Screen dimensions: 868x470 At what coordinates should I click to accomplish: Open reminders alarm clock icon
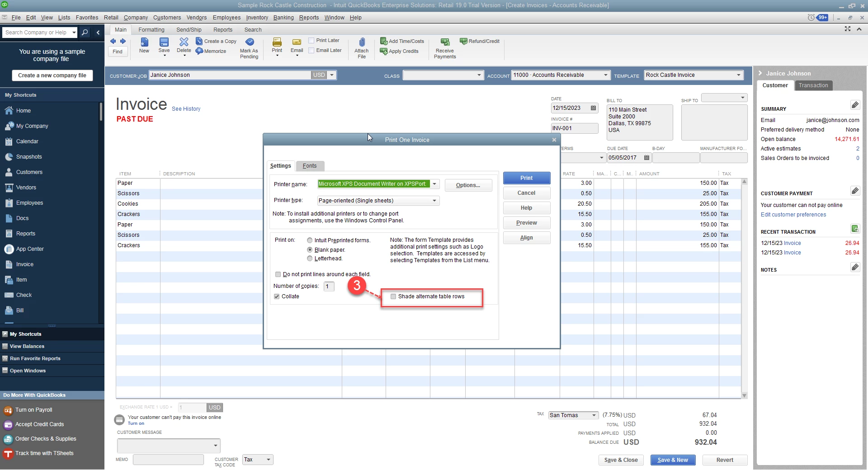(x=811, y=18)
